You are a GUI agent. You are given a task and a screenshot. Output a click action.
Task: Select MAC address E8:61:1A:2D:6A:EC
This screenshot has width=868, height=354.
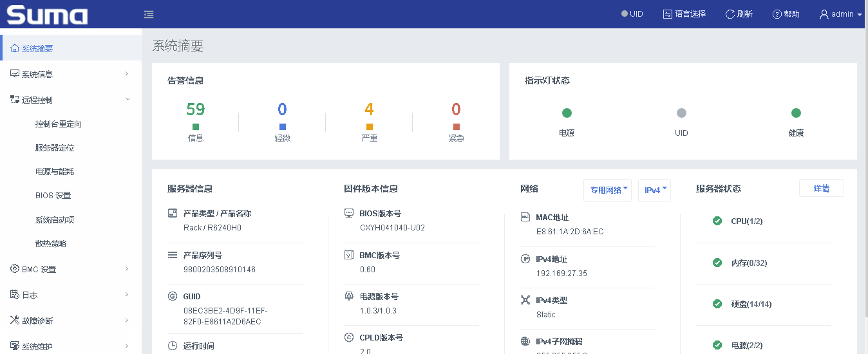tap(570, 232)
